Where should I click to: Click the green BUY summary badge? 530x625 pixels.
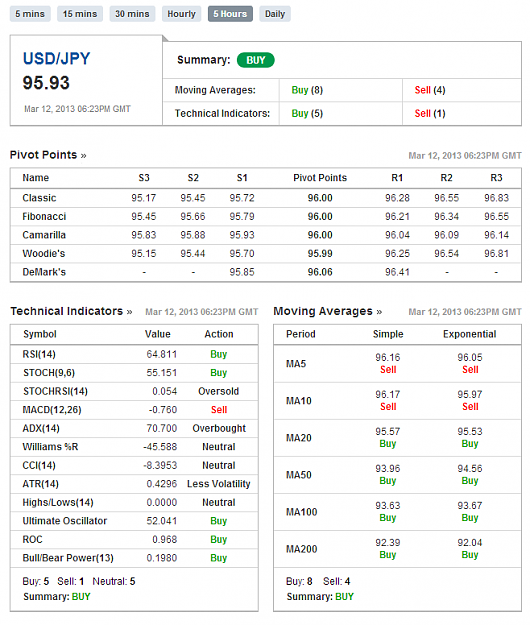click(255, 60)
